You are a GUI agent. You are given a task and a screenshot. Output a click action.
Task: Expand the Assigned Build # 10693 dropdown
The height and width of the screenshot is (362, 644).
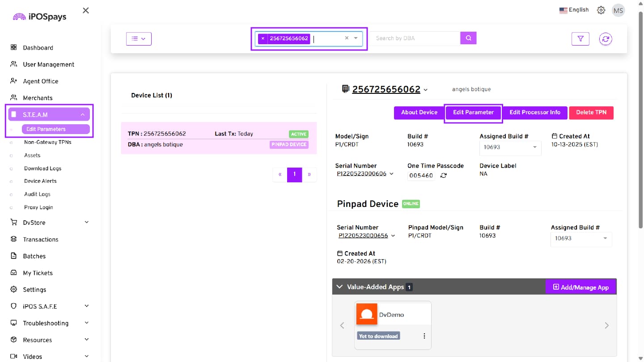point(510,147)
